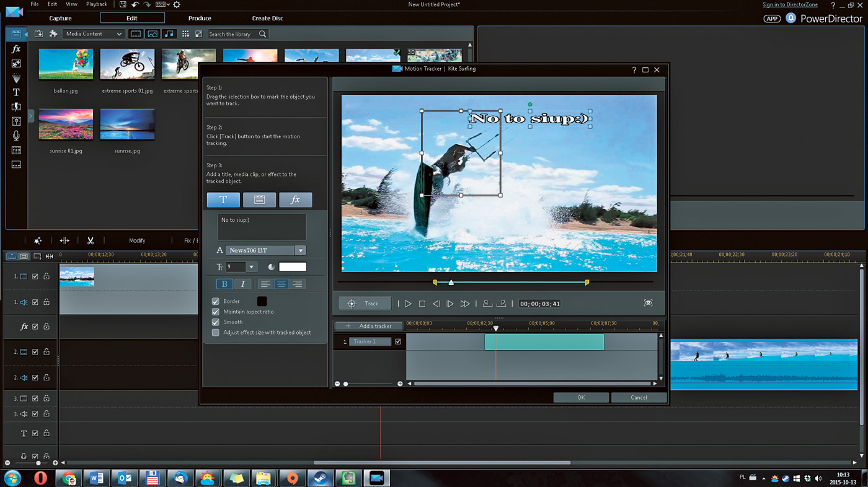Image resolution: width=868 pixels, height=487 pixels.
Task: Toggle italic text formatting
Action: (x=242, y=284)
